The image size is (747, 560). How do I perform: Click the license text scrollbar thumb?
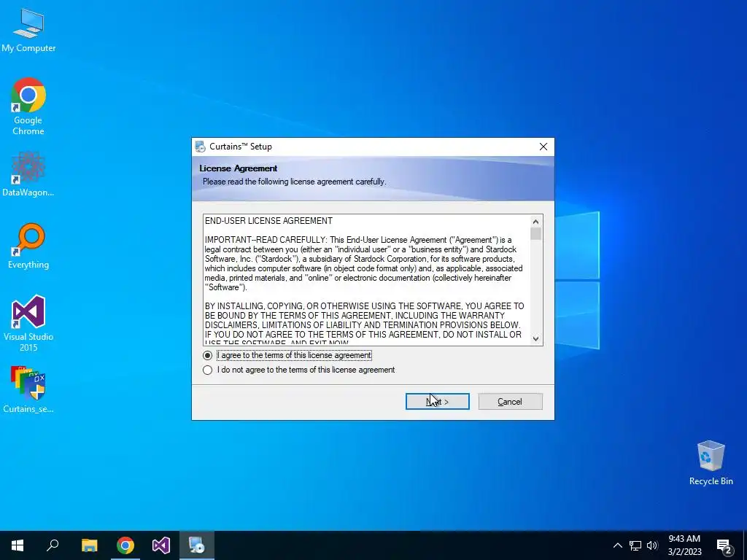pyautogui.click(x=535, y=234)
